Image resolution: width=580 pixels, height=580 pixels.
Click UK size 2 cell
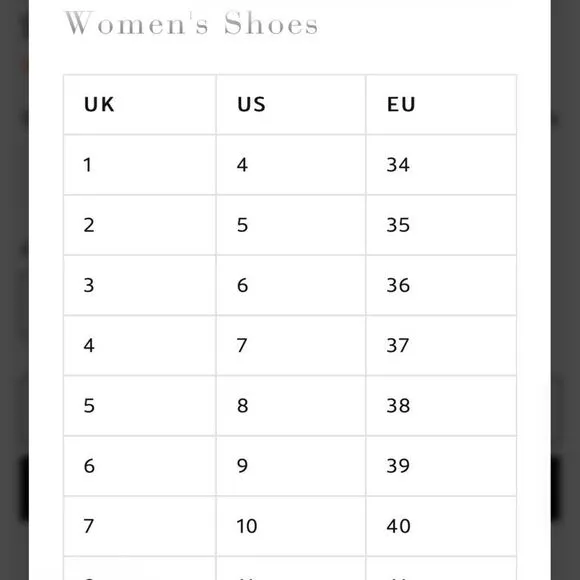[x=140, y=225]
